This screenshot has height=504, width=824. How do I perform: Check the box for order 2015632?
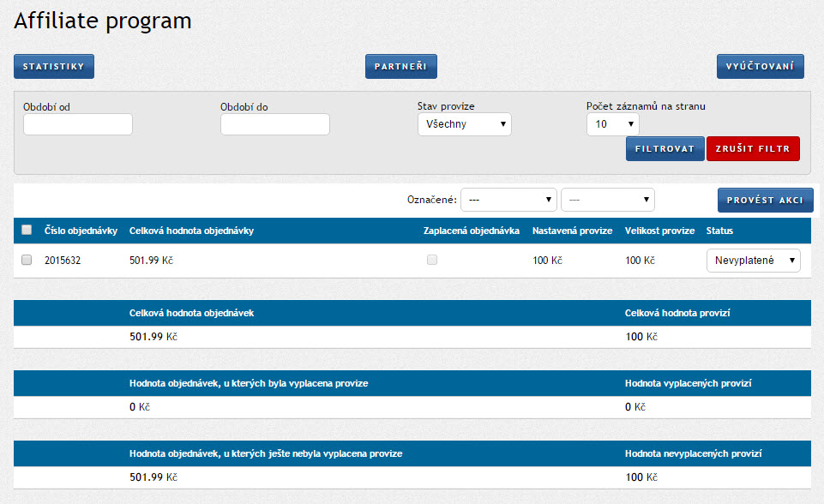pos(27,260)
